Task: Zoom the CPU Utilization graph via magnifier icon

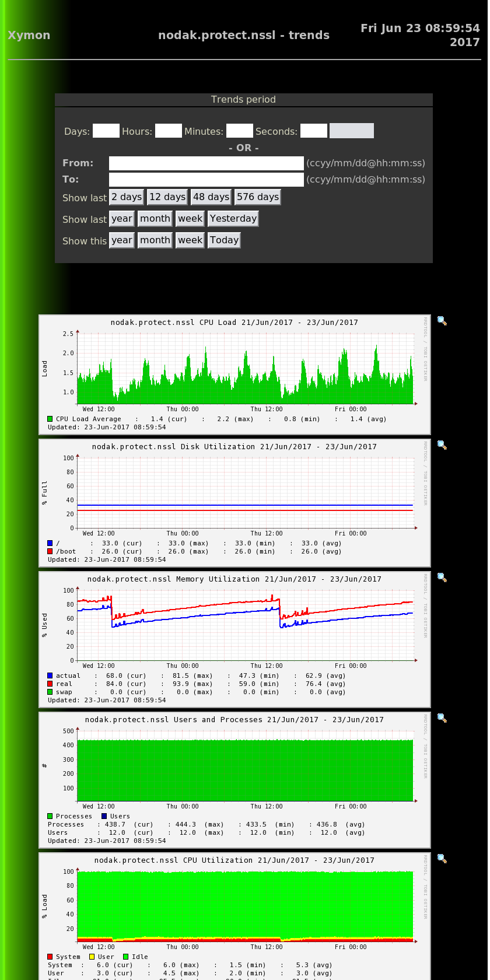Action: pos(442,859)
